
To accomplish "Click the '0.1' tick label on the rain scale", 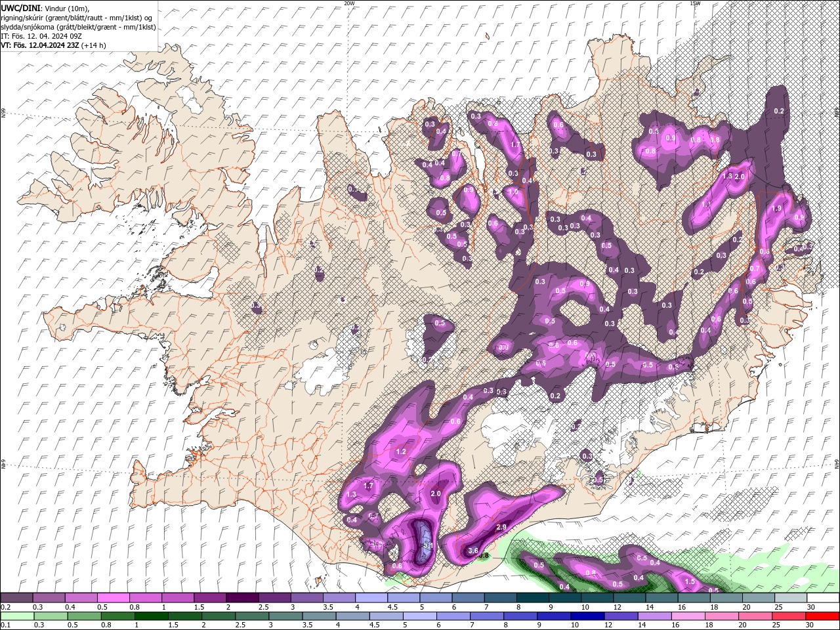I will pos(6,625).
